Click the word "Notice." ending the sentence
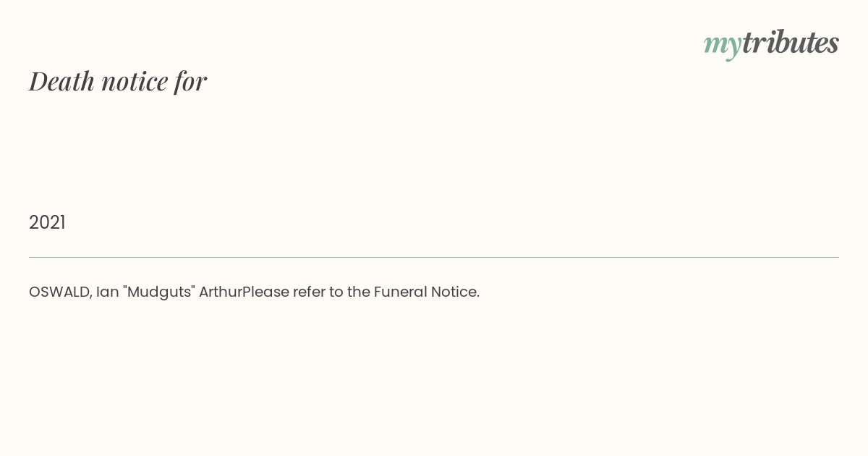This screenshot has width=868, height=456. (x=455, y=292)
